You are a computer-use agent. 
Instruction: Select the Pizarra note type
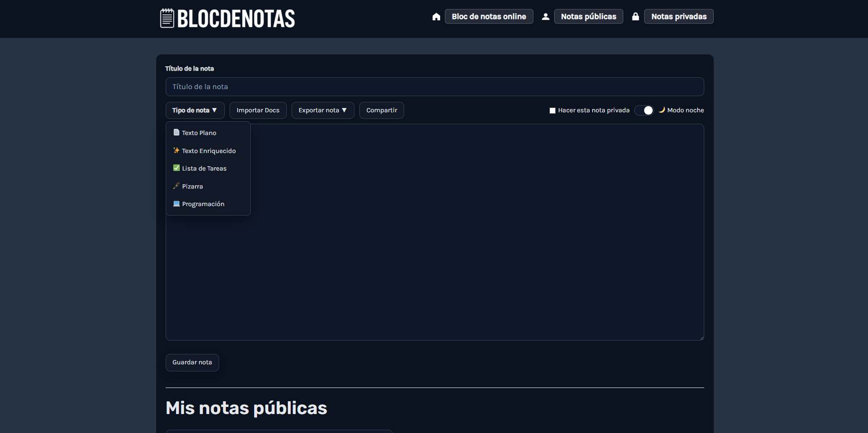(x=208, y=186)
